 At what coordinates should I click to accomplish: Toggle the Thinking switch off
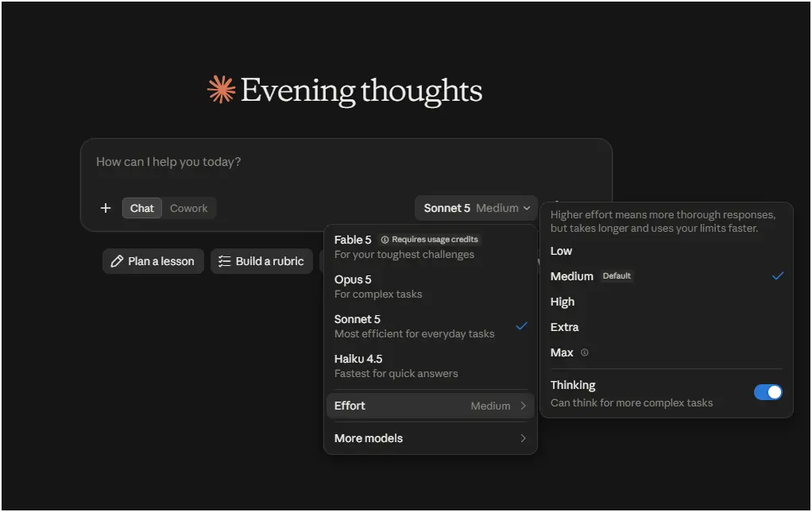pos(768,392)
